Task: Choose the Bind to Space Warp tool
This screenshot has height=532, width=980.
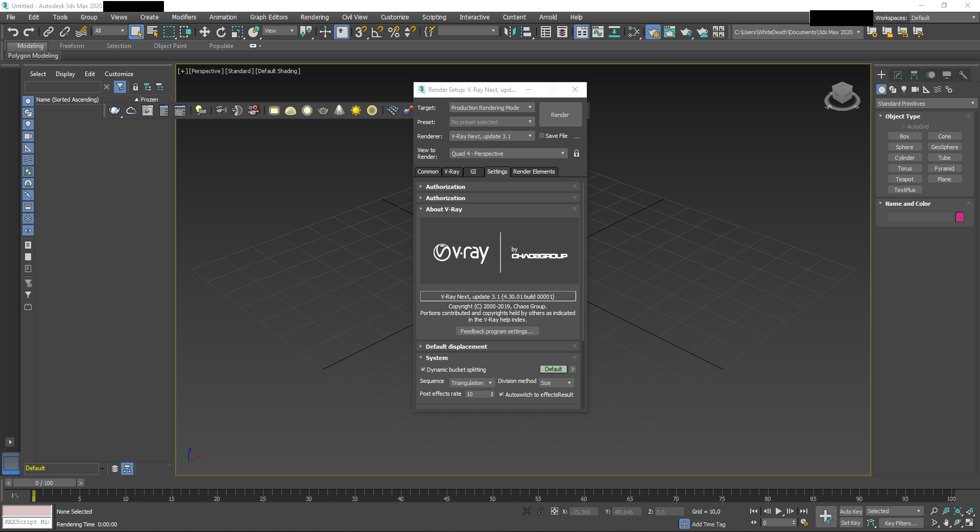Action: point(81,32)
